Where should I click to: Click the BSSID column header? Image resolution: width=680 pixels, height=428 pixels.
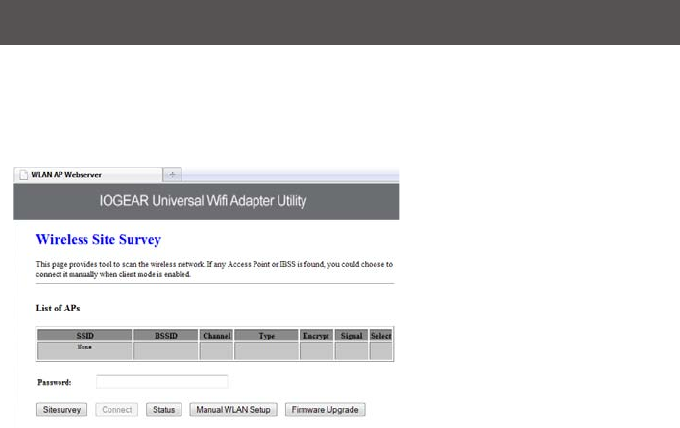[x=166, y=335]
